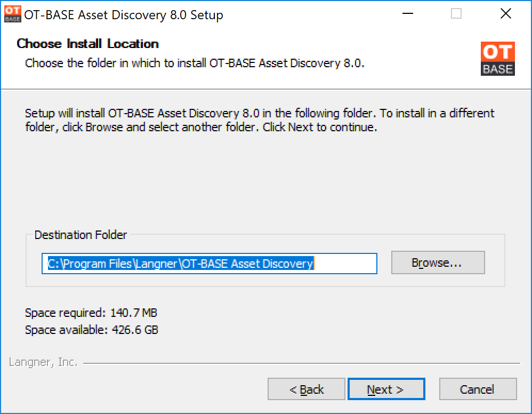Click the "Choose Install Location" heading
Image resolution: width=532 pixels, height=414 pixels.
point(87,43)
